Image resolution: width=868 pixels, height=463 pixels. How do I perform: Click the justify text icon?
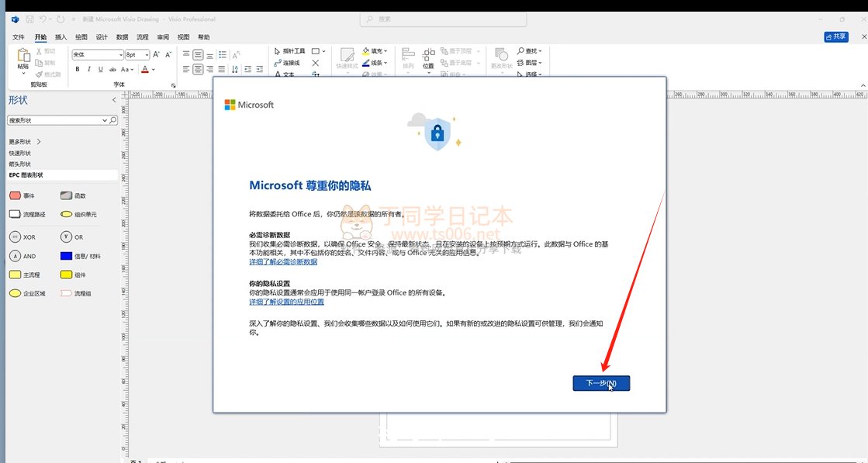pos(221,69)
